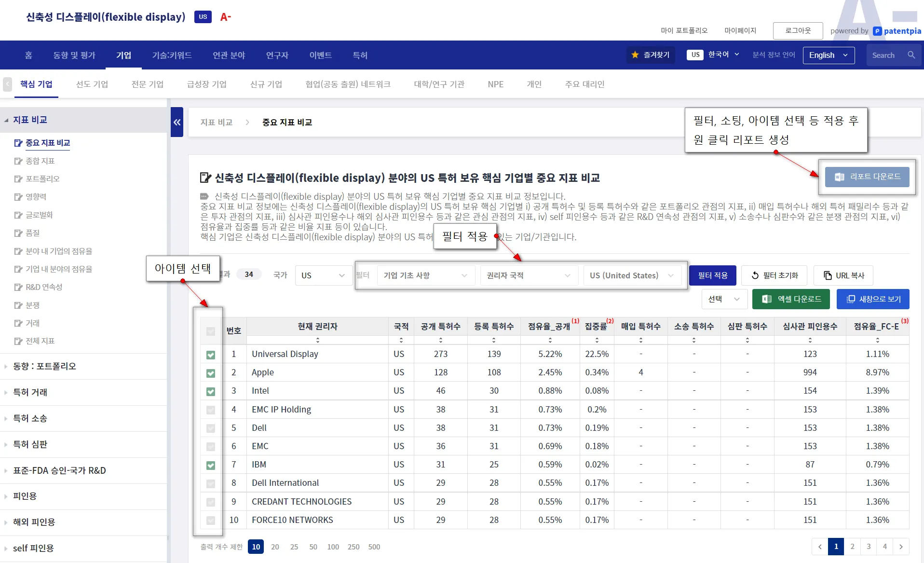
Task: Click the 엑셀 다운로드 button
Action: 791,299
